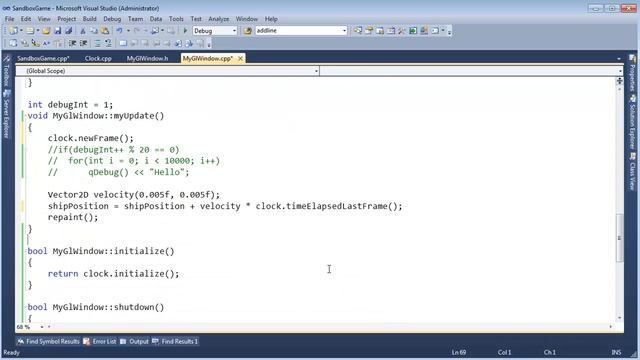Click the Paste clipboard icon

pos(105,31)
